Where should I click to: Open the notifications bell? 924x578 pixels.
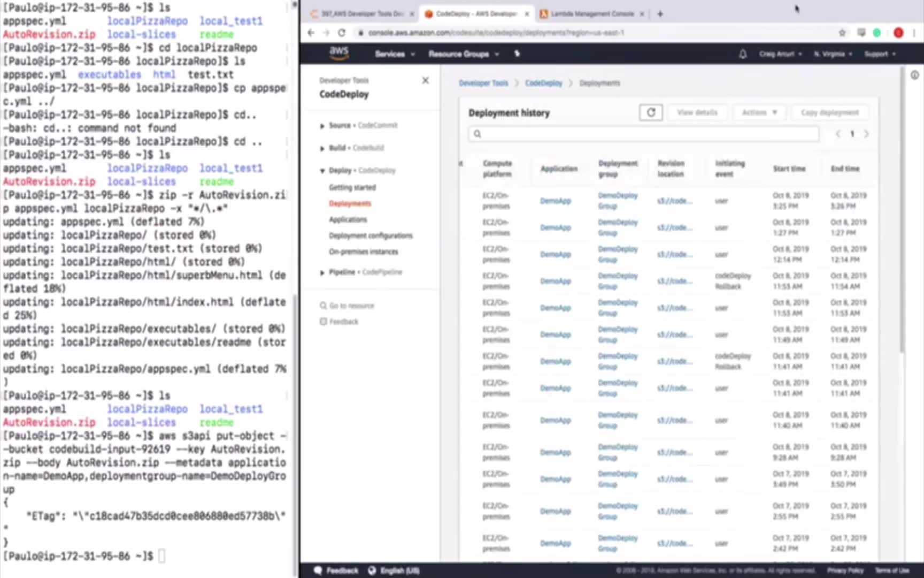tap(743, 54)
